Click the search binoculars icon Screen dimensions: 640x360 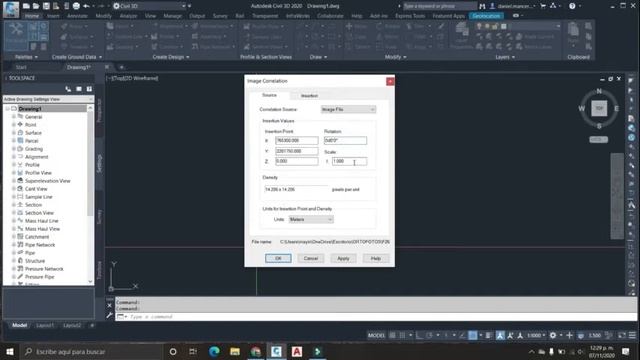coord(482,6)
